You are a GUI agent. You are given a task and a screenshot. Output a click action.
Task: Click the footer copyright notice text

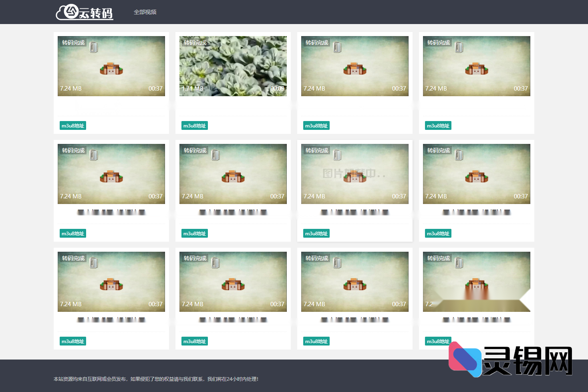[156, 379]
